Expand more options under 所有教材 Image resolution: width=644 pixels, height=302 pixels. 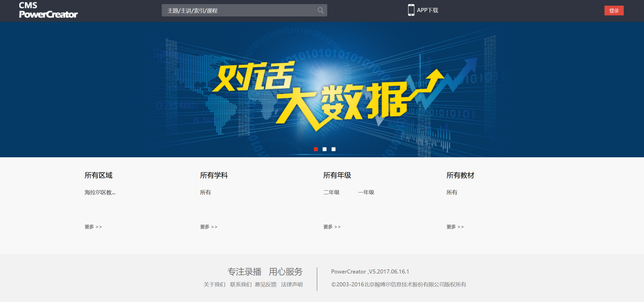coord(455,227)
